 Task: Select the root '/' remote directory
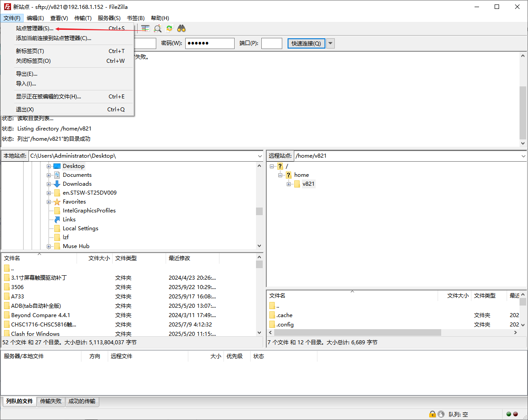287,166
